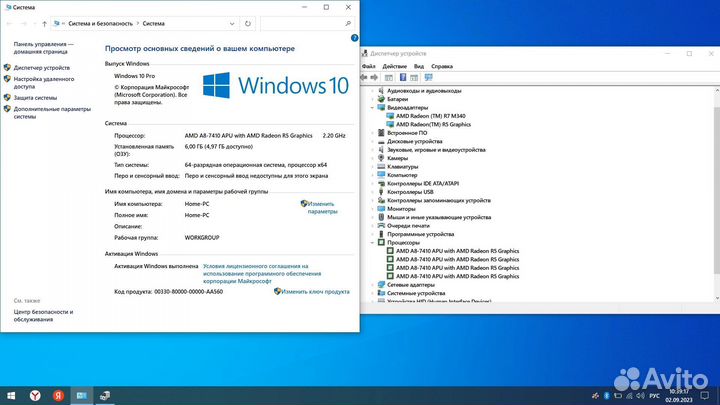The image size is (720, 405).
Task: Click РУС language indicator in tray
Action: (655, 396)
